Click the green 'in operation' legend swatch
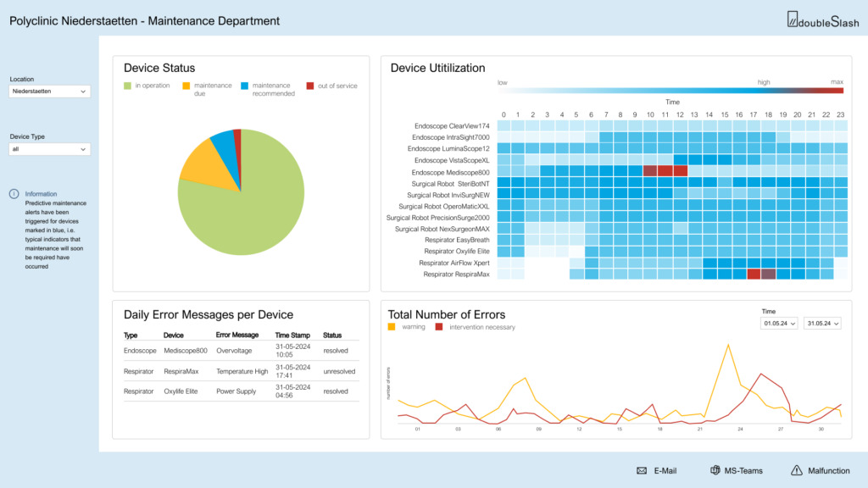 tap(127, 86)
